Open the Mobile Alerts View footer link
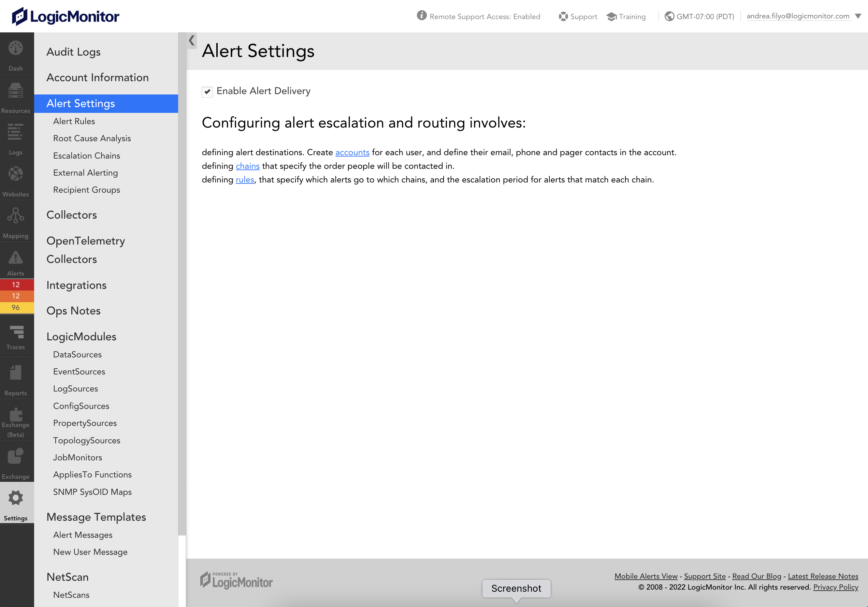Screen dimensions: 868x607 pyautogui.click(x=646, y=576)
